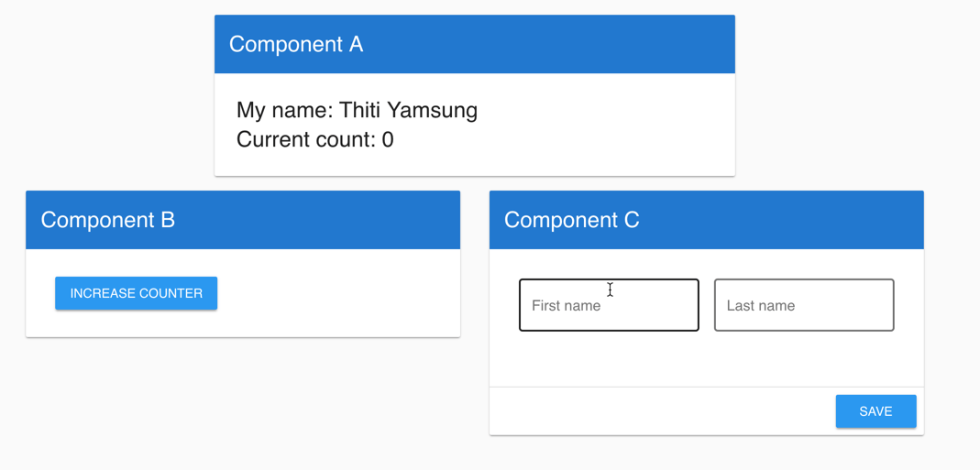Click the "Component B" title text

(108, 220)
